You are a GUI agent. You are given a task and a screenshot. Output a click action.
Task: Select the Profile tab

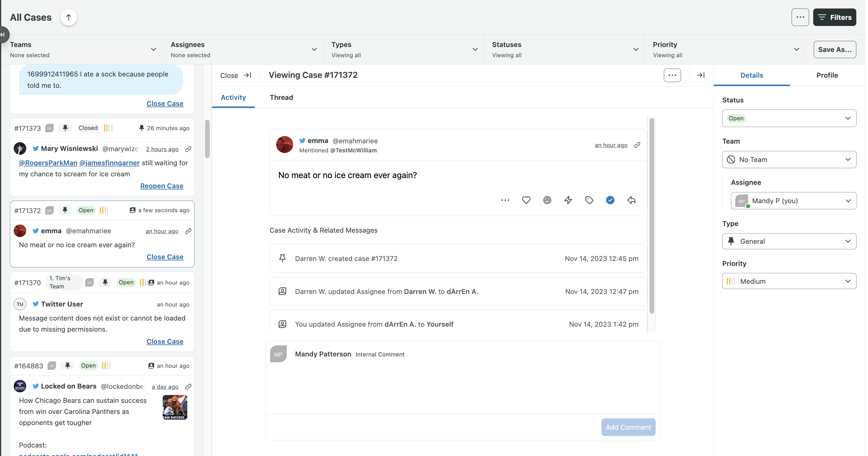(827, 75)
